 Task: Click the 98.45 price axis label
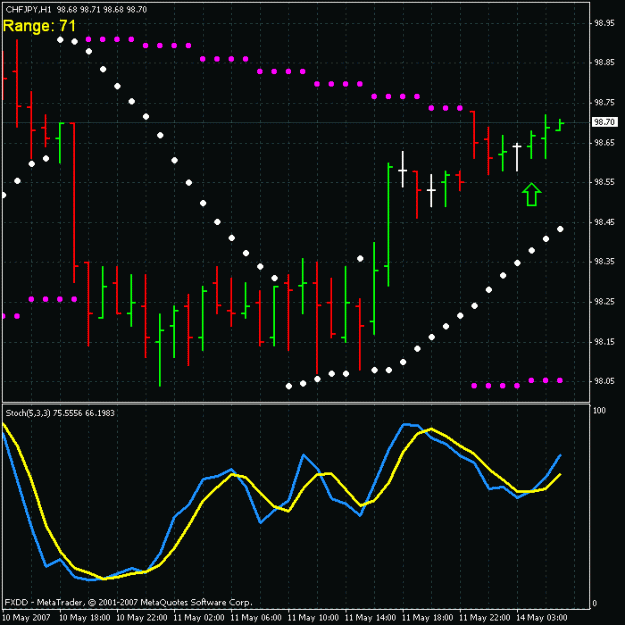click(x=604, y=222)
